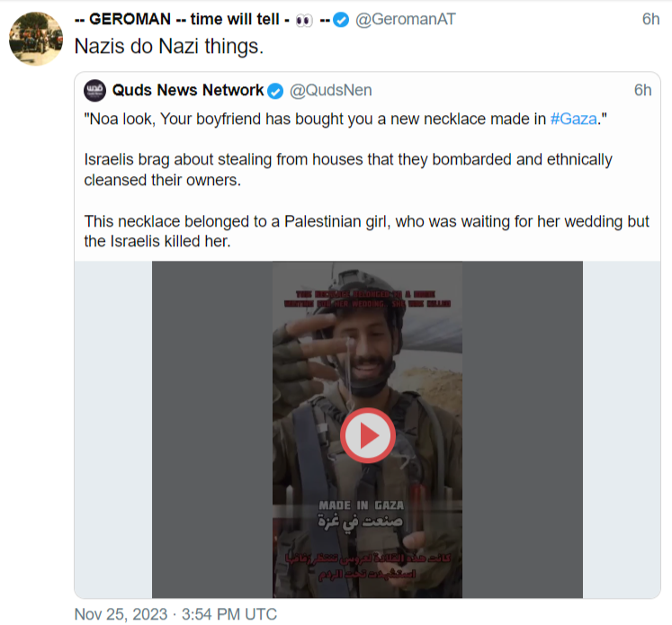Screen dimensions: 672x625
Task: Click the Quds News Network verified badge
Action: pyautogui.click(x=276, y=90)
